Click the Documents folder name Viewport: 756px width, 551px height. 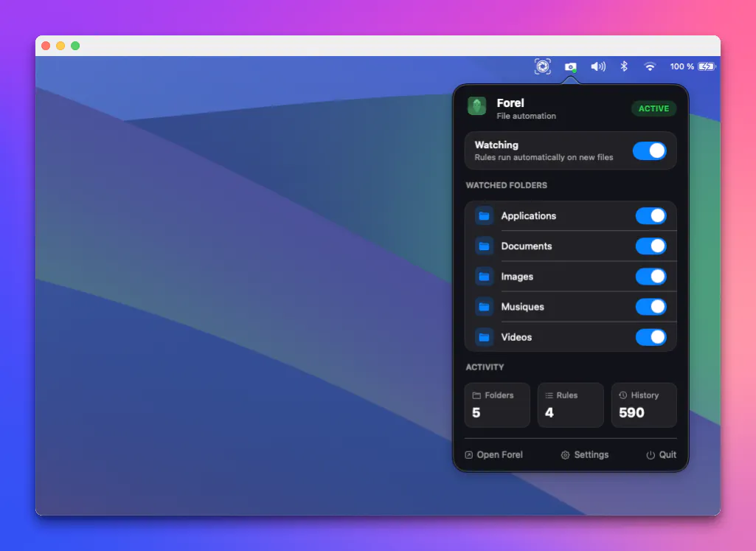527,246
